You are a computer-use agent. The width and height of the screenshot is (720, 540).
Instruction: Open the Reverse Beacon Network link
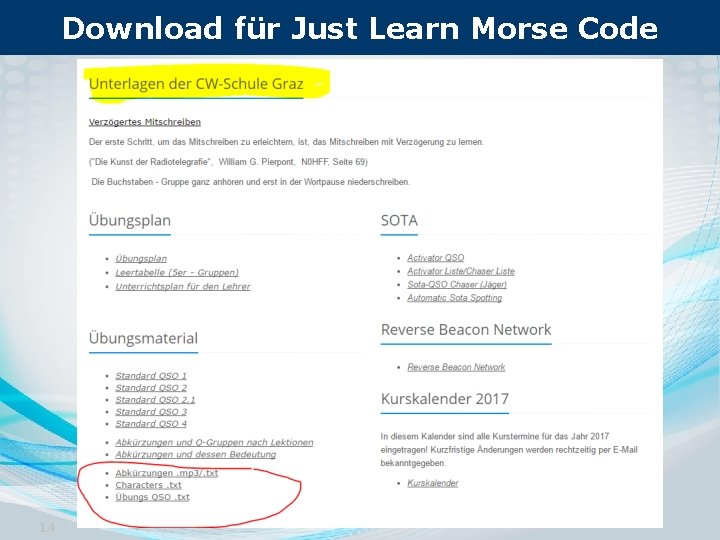(456, 367)
